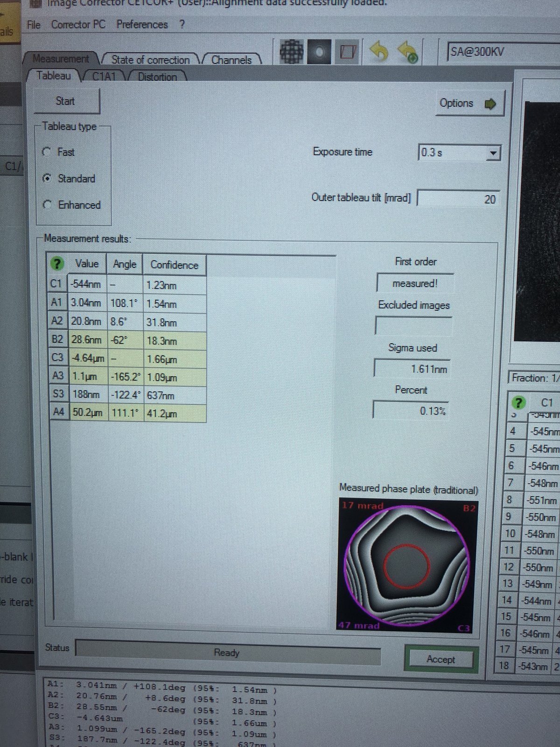This screenshot has height=747, width=560.
Task: Click the A3 angle -165.2° cell
Action: (x=125, y=377)
